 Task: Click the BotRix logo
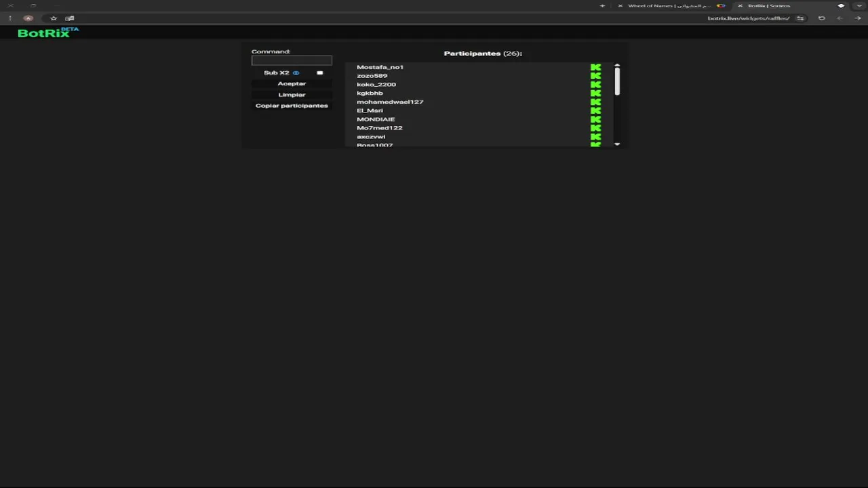click(48, 32)
